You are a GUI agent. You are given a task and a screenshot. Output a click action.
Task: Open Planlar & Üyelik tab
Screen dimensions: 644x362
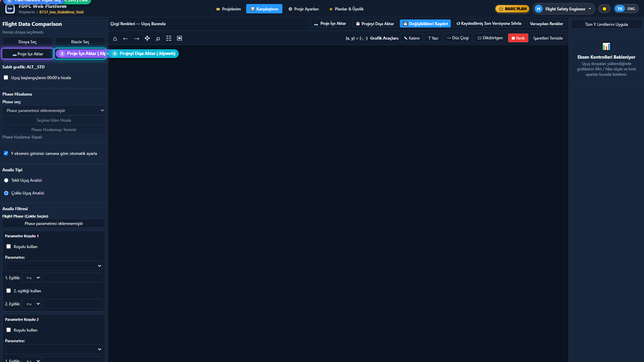pos(346,9)
